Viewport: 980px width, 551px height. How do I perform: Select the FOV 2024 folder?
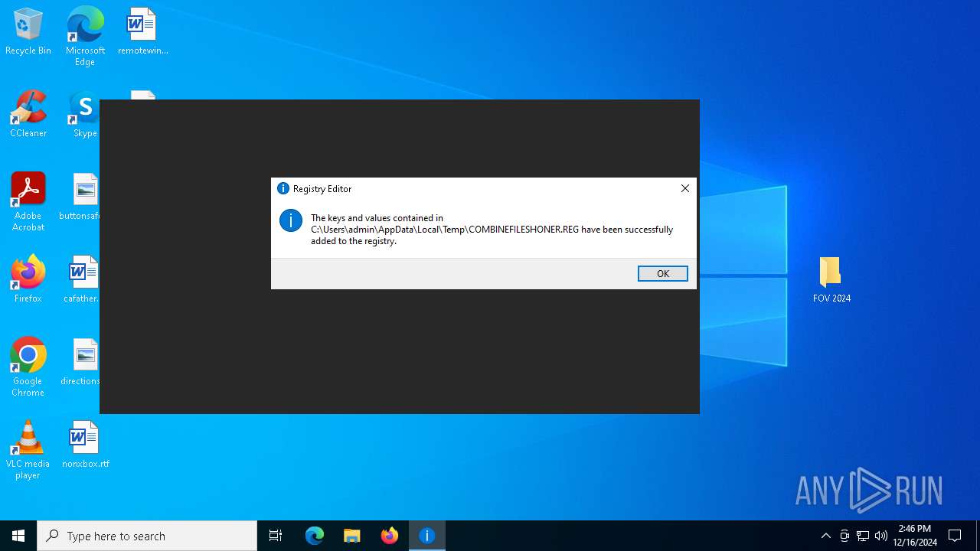click(831, 279)
